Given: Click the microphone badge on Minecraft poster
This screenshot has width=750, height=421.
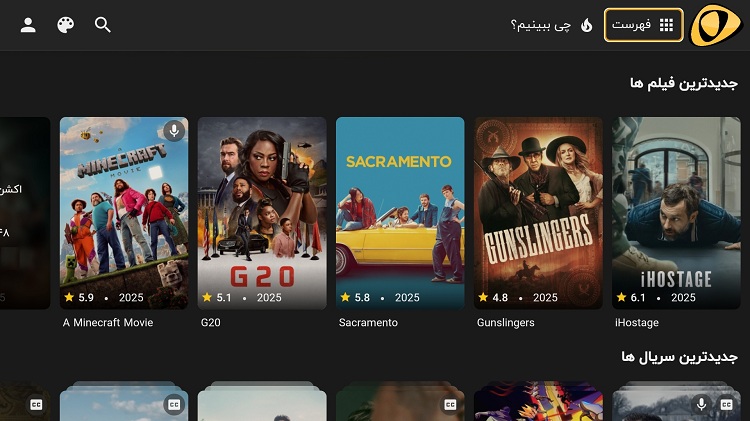Looking at the screenshot, I should coord(174,131).
